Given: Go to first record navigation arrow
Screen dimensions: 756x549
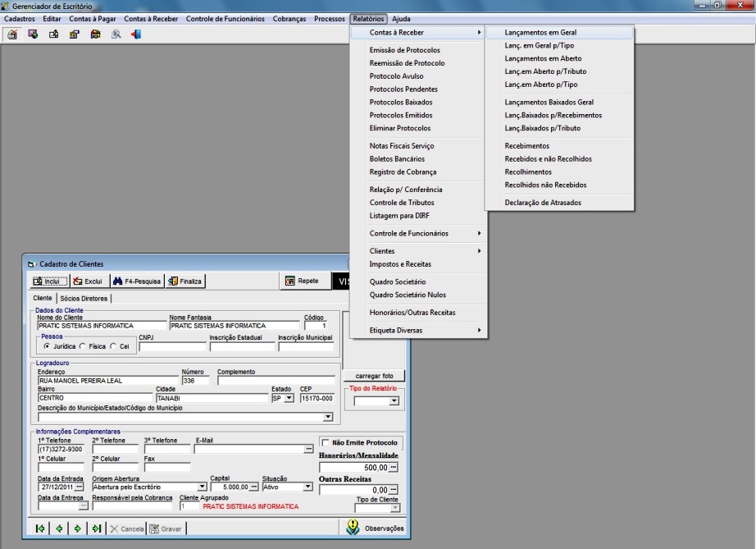Looking at the screenshot, I should tap(40, 528).
